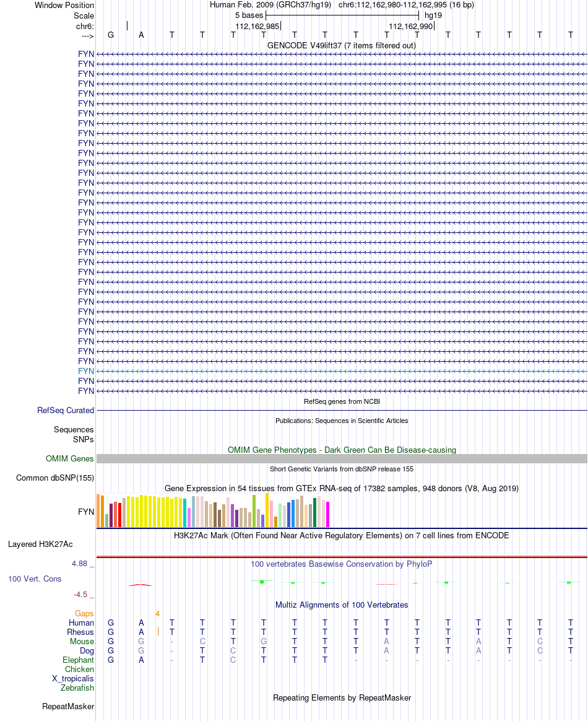Open the 'H3K27Ac Mark' ENCODE track title

pyautogui.click(x=341, y=535)
